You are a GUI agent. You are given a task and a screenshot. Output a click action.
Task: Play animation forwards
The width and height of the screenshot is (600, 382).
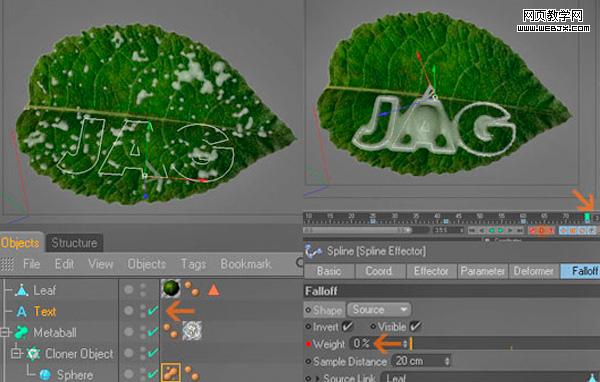coord(500,230)
